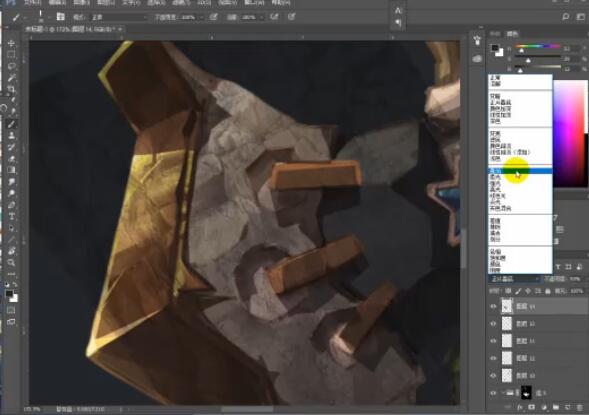Switch to the Color panel tab
The width and height of the screenshot is (589, 415).
click(x=512, y=33)
